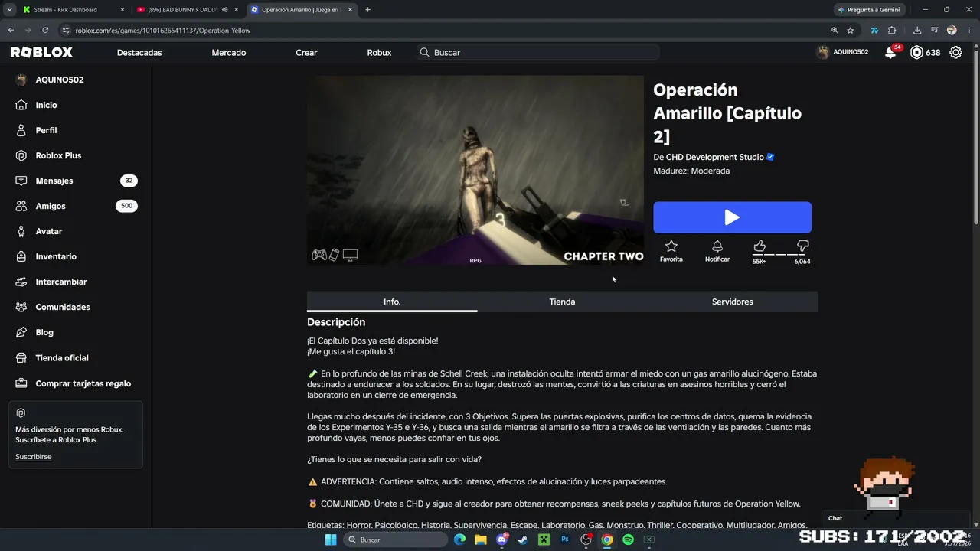The image size is (980, 551).
Task: Open the media controls icon in Chrome toolbar
Action: (934, 31)
